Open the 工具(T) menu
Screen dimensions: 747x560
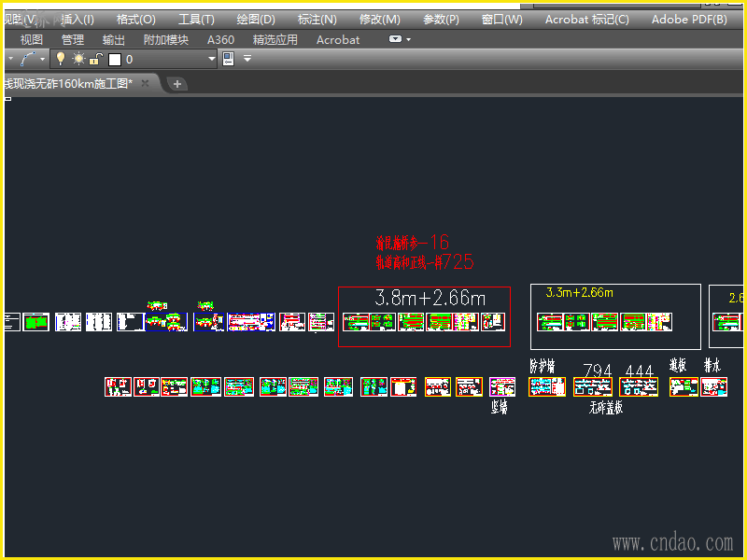coord(196,20)
